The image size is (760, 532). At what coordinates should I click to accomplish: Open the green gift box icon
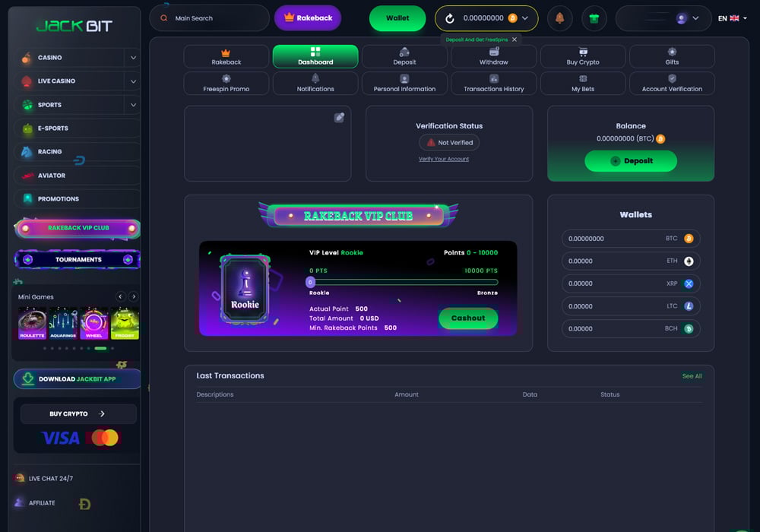[594, 18]
